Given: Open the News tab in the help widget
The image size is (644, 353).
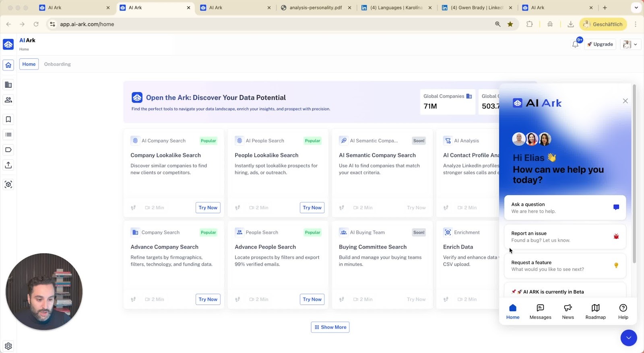Looking at the screenshot, I should point(568,312).
